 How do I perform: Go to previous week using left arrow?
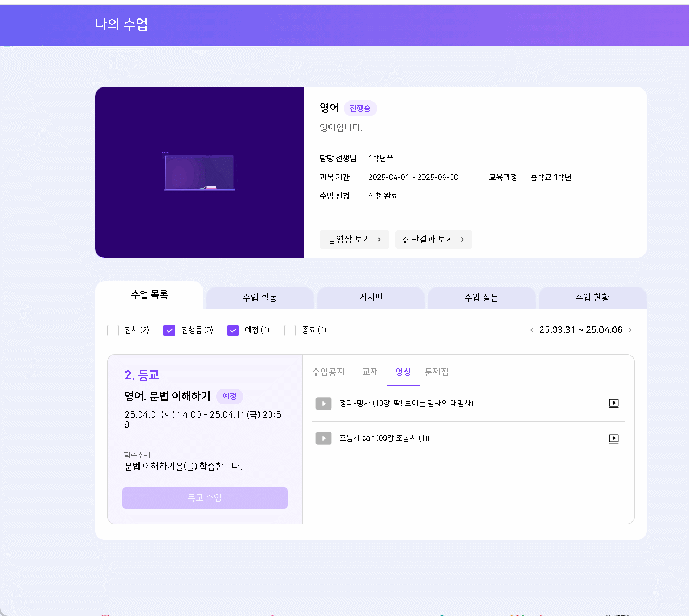[x=532, y=330]
